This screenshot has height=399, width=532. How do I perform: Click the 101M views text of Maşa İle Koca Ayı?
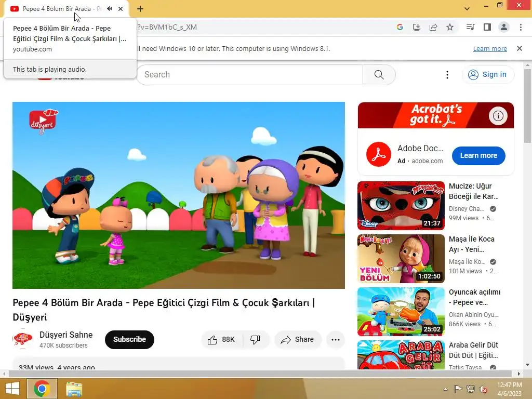[x=465, y=271]
